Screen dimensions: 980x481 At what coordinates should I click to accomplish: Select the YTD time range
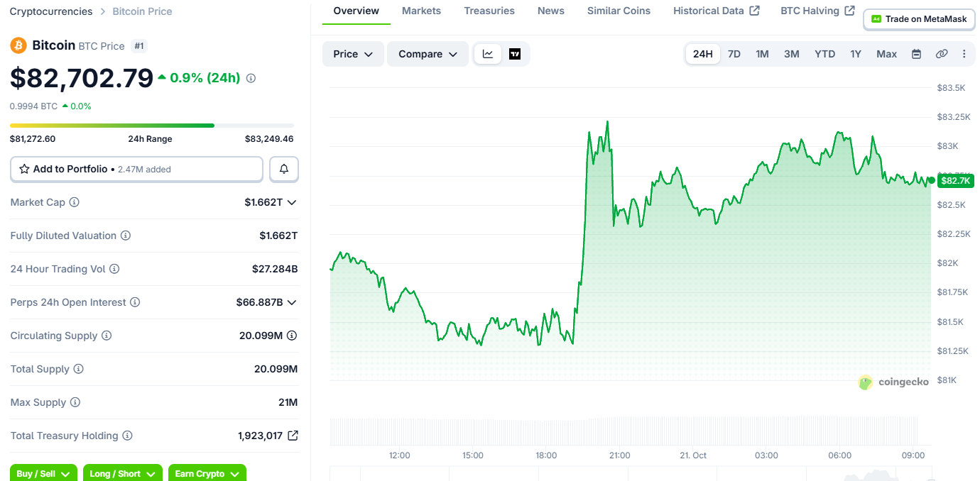point(824,54)
